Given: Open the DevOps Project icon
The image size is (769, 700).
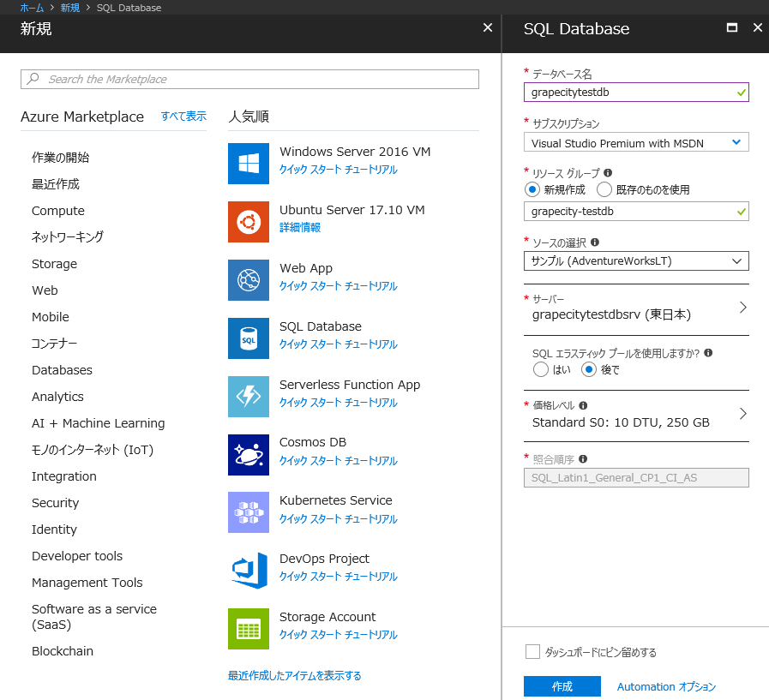Looking at the screenshot, I should (248, 571).
